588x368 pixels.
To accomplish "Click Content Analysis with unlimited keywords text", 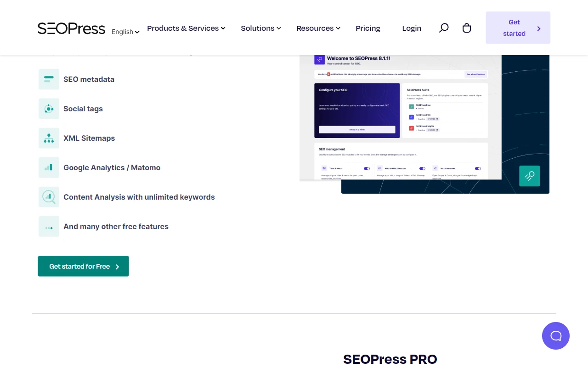I will pos(139,197).
